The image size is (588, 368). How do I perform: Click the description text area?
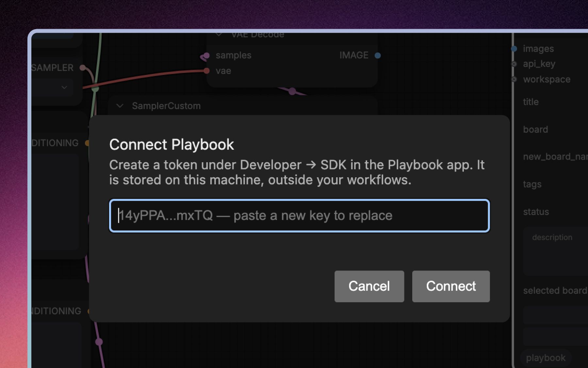(x=555, y=251)
